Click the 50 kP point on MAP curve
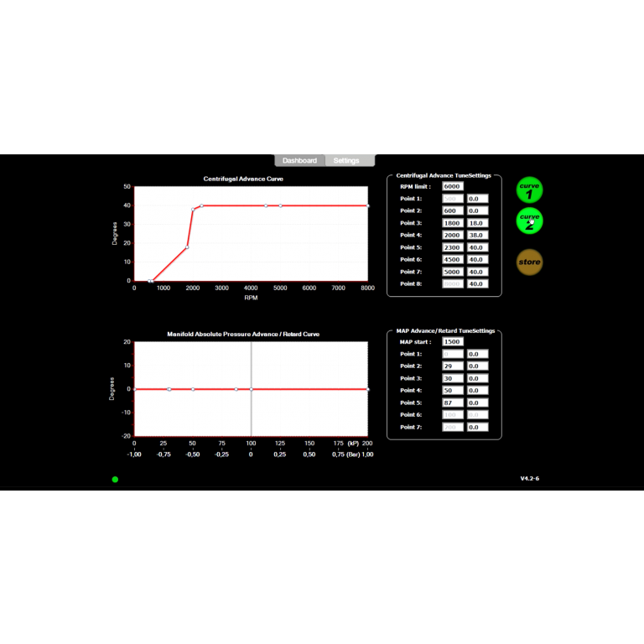Image resolution: width=644 pixels, height=644 pixels. click(193, 389)
